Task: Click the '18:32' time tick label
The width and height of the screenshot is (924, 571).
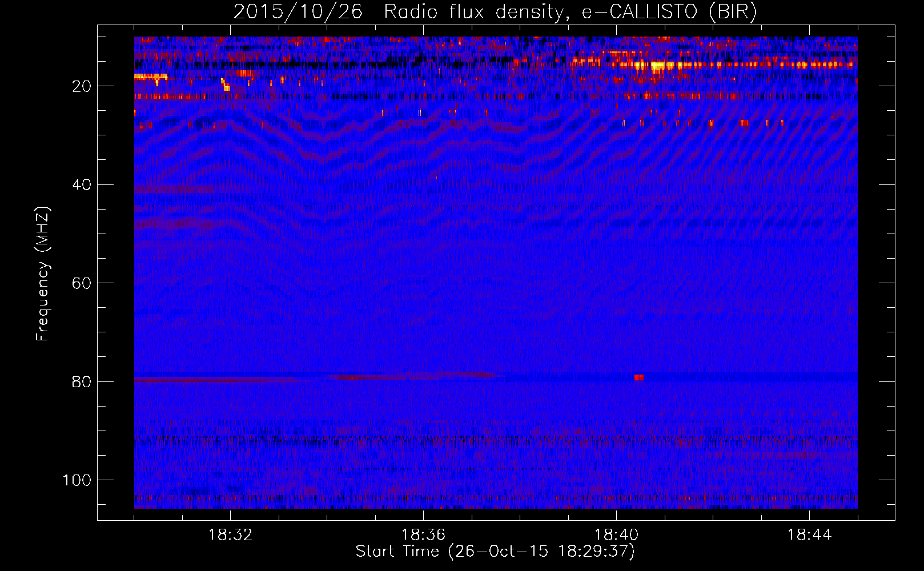Action: coord(230,535)
